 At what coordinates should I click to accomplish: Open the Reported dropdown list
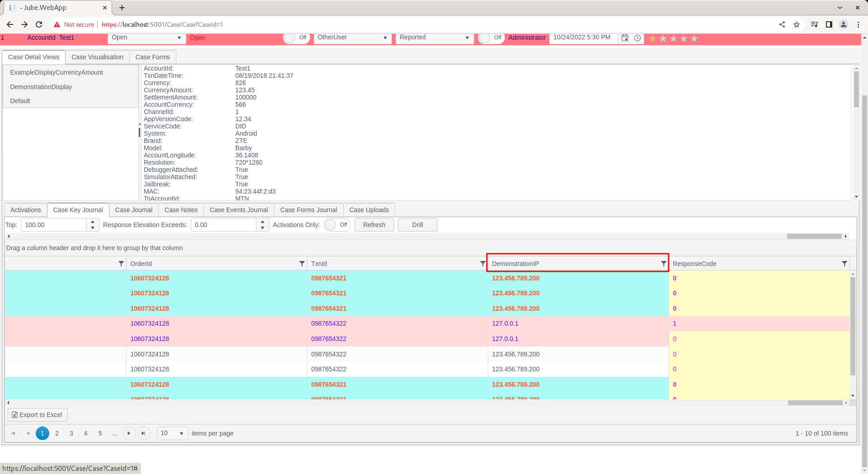click(434, 38)
